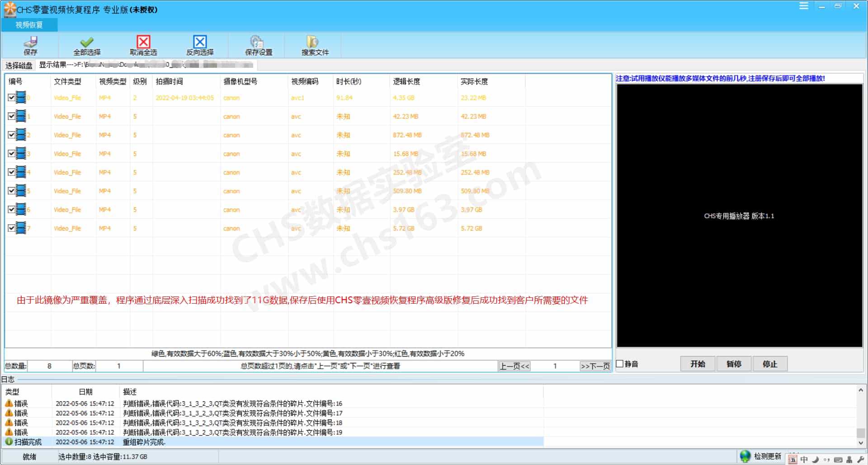Click the log scrollbar down arrow
The image size is (868, 465).
(861, 443)
